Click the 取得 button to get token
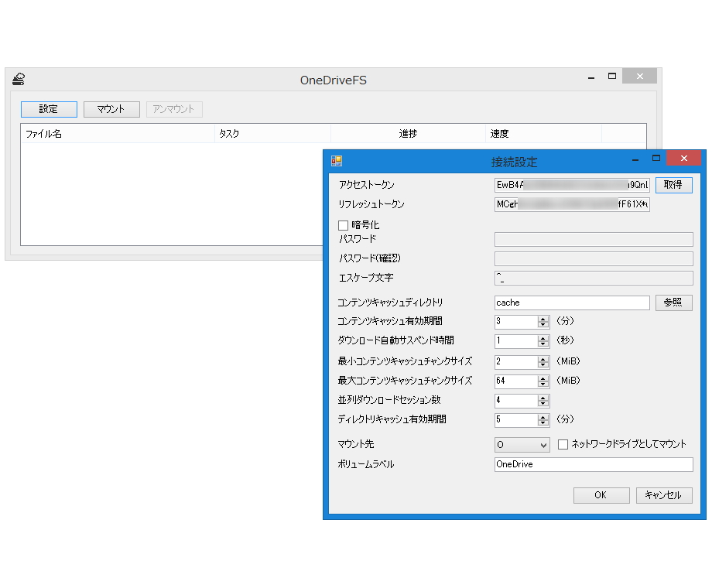The image size is (712, 588). coord(673,185)
